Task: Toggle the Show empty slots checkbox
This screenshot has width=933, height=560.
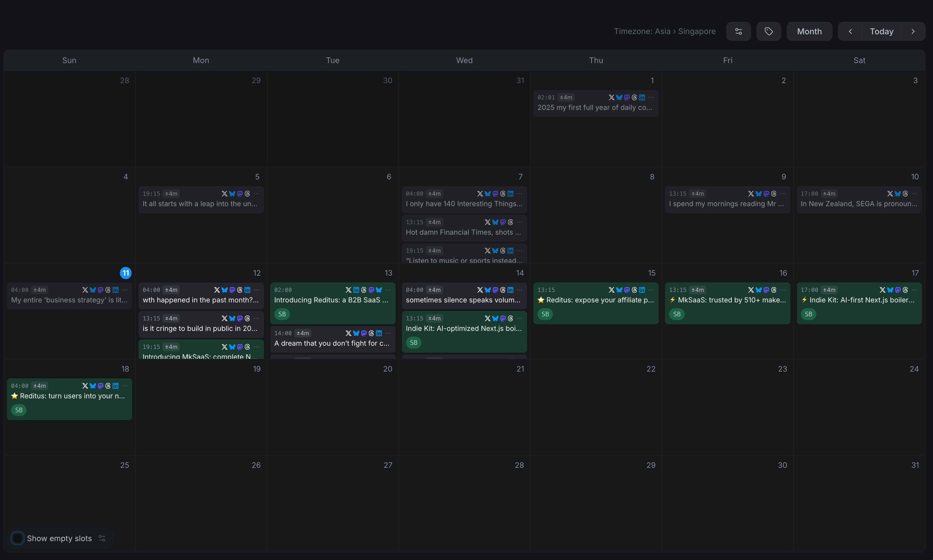Action: [x=17, y=538]
